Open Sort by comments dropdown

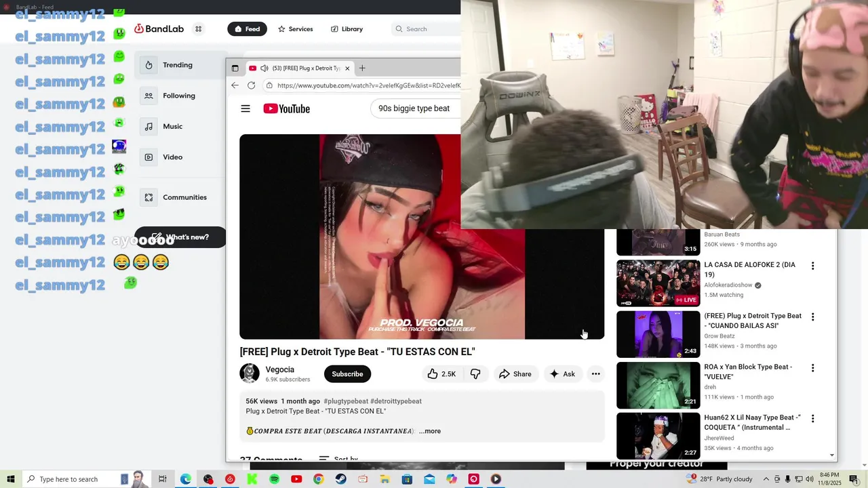pos(338,459)
